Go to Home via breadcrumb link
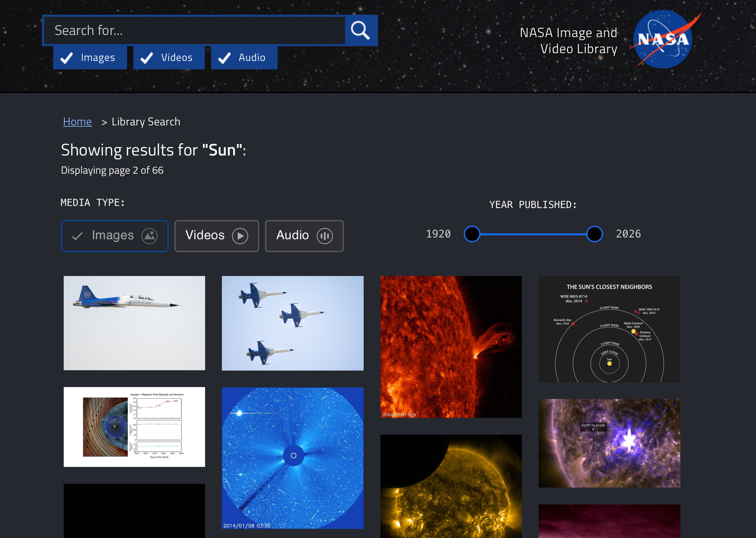 point(77,122)
